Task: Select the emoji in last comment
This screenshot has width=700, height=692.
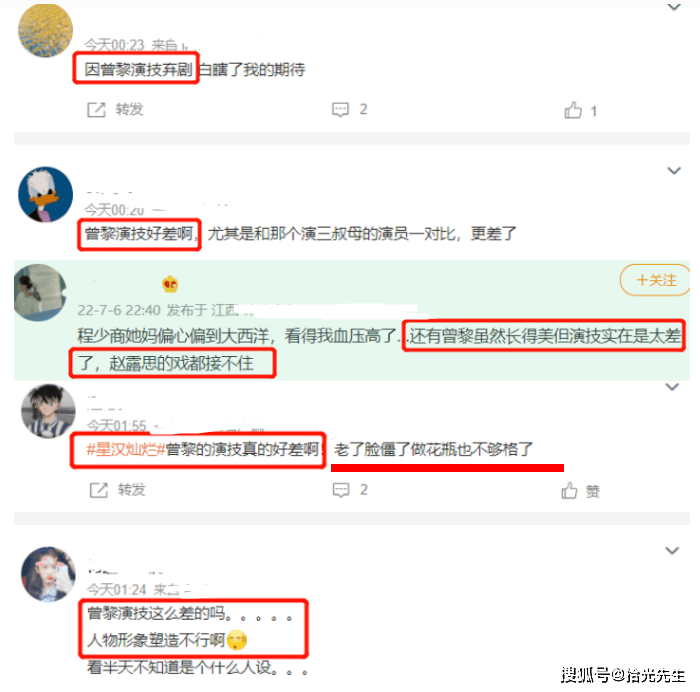Action: coord(237,640)
